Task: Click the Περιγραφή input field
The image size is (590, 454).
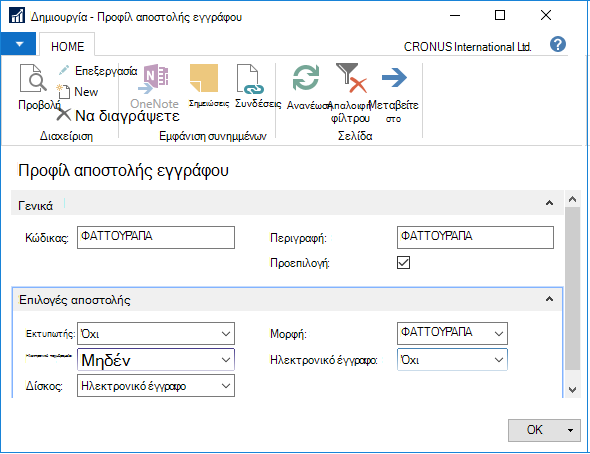Action: pyautogui.click(x=475, y=237)
